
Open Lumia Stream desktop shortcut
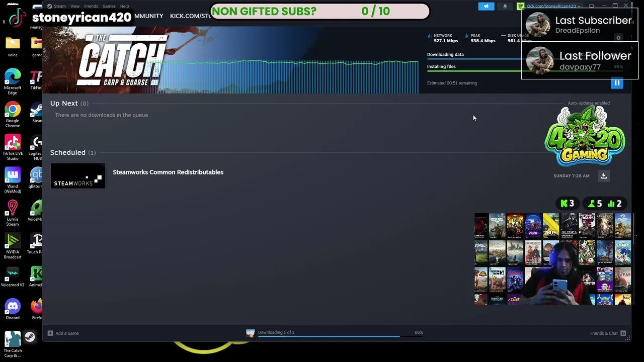click(x=13, y=213)
